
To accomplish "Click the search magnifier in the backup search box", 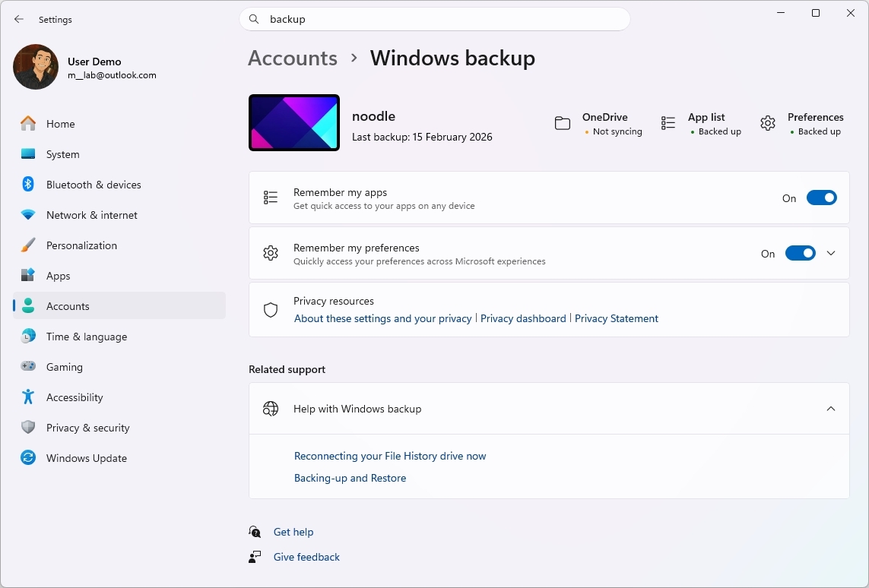I will pyautogui.click(x=253, y=19).
